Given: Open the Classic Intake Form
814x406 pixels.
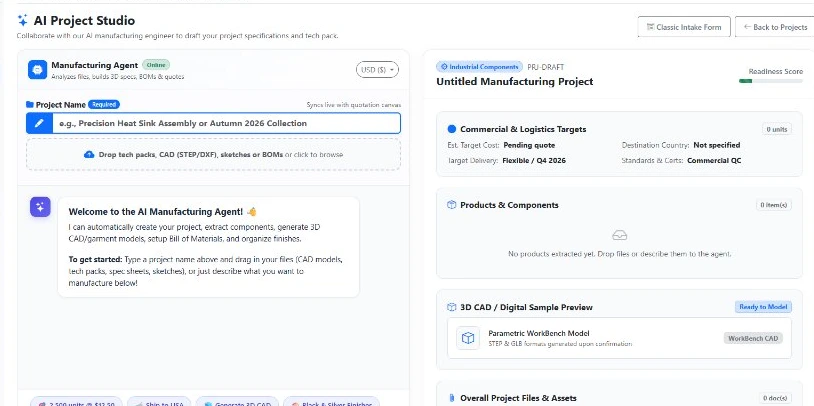Looking at the screenshot, I should click(x=684, y=27).
